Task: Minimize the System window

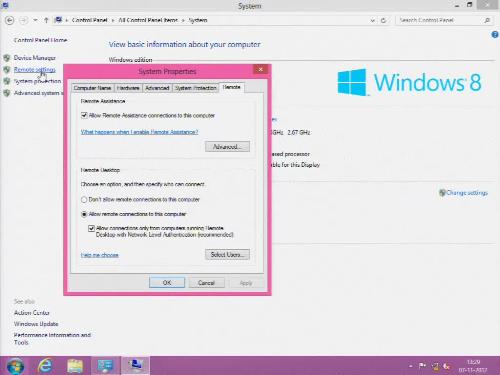Action: click(457, 6)
